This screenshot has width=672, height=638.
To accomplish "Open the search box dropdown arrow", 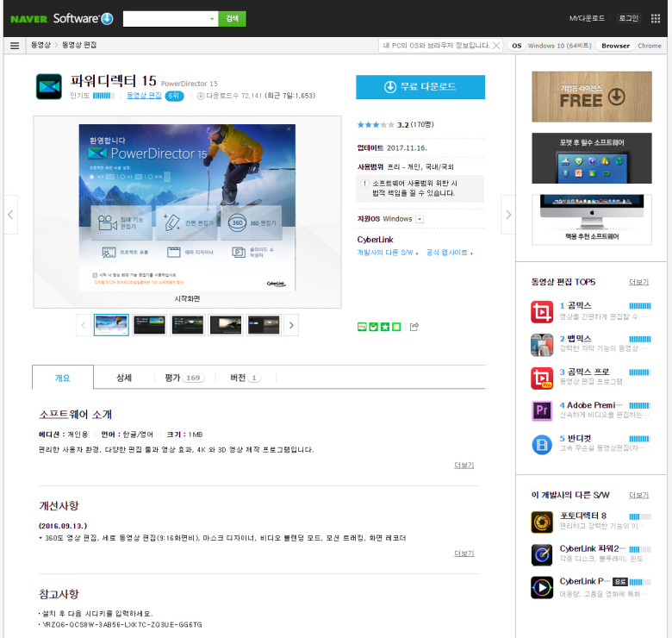I will tap(212, 19).
